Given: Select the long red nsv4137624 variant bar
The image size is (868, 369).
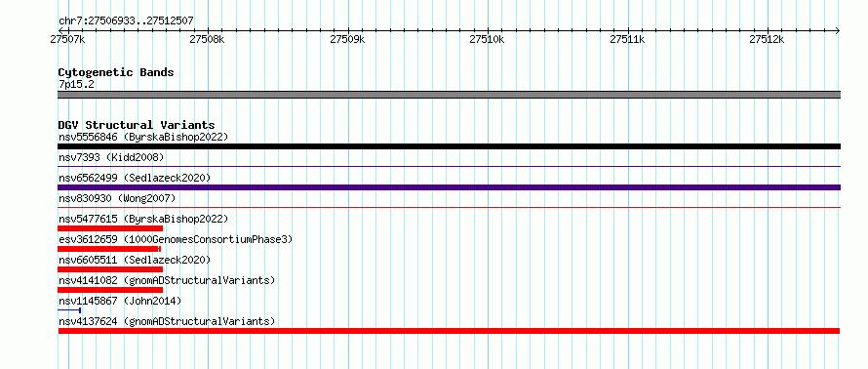Looking at the screenshot, I should click(449, 331).
